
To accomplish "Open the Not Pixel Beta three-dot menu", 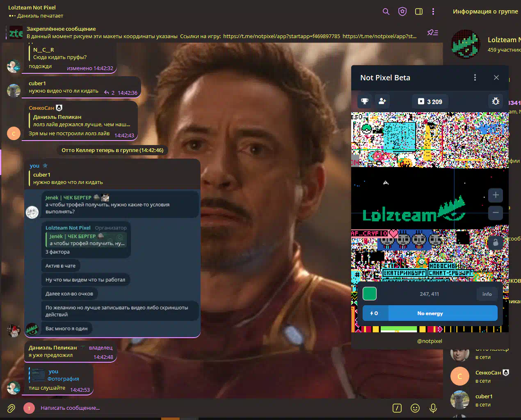I will (x=475, y=77).
